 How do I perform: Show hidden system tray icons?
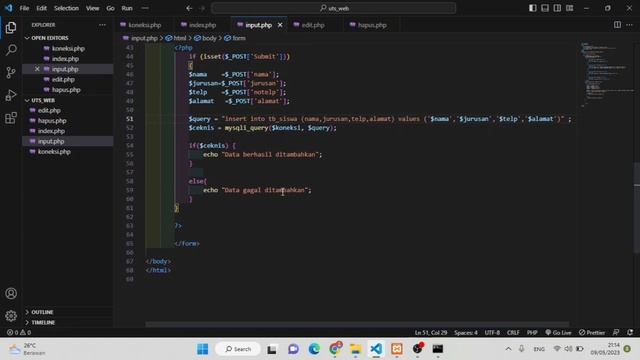coord(508,349)
